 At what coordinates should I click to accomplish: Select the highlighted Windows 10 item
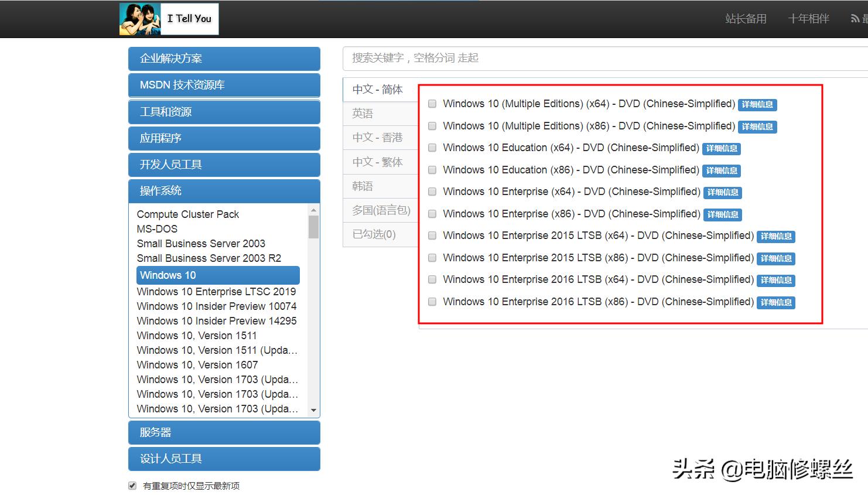[x=218, y=275]
